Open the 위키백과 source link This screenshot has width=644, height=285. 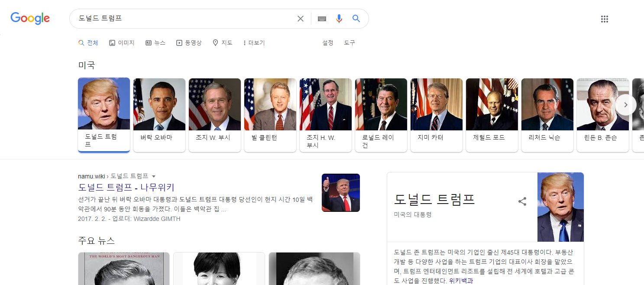click(461, 281)
